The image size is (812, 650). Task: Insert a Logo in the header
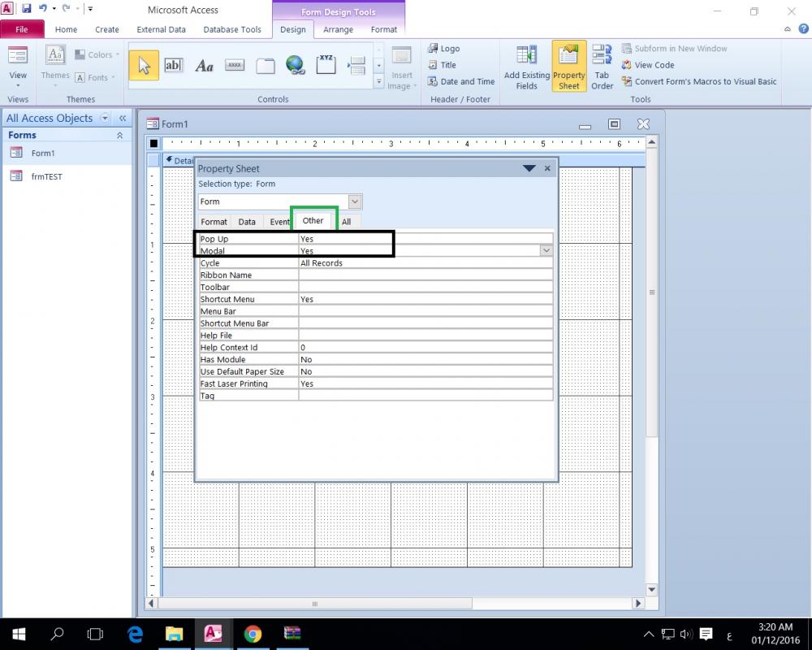[x=444, y=48]
